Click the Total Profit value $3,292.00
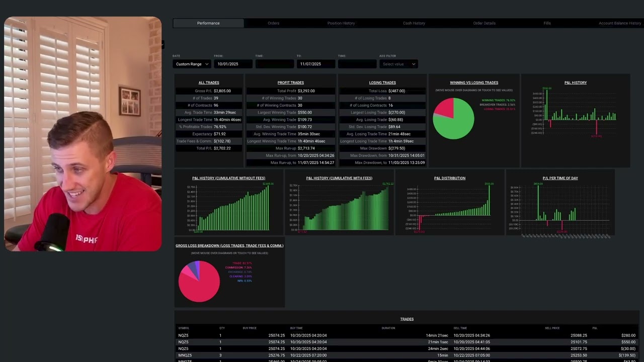The width and height of the screenshot is (644, 362). point(306,91)
